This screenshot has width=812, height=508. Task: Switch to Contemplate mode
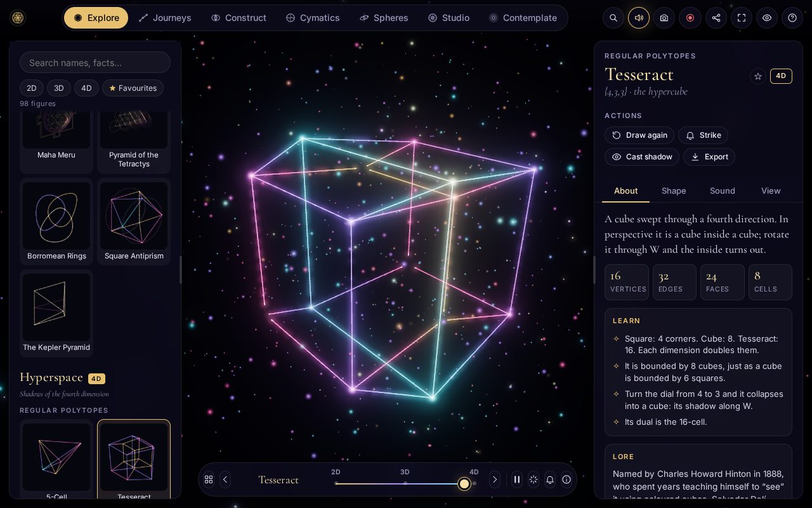523,18
